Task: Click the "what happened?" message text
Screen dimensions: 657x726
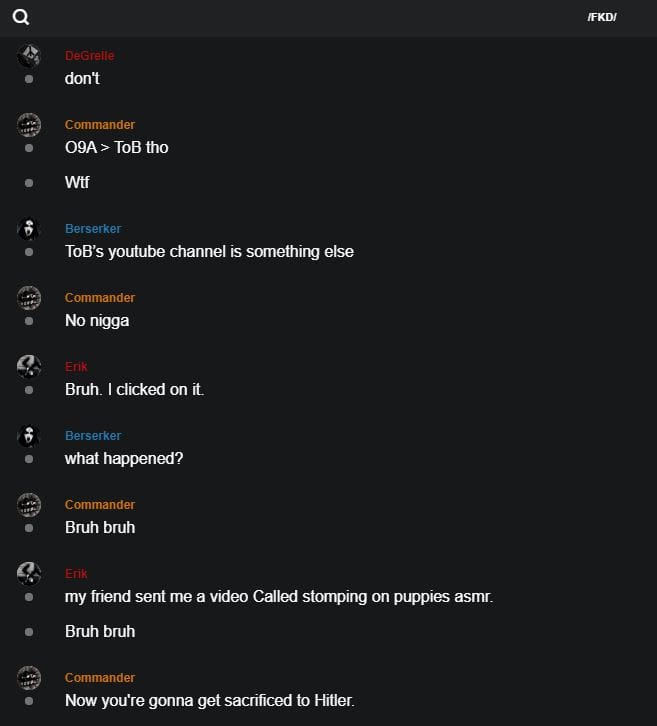Action: (124, 459)
